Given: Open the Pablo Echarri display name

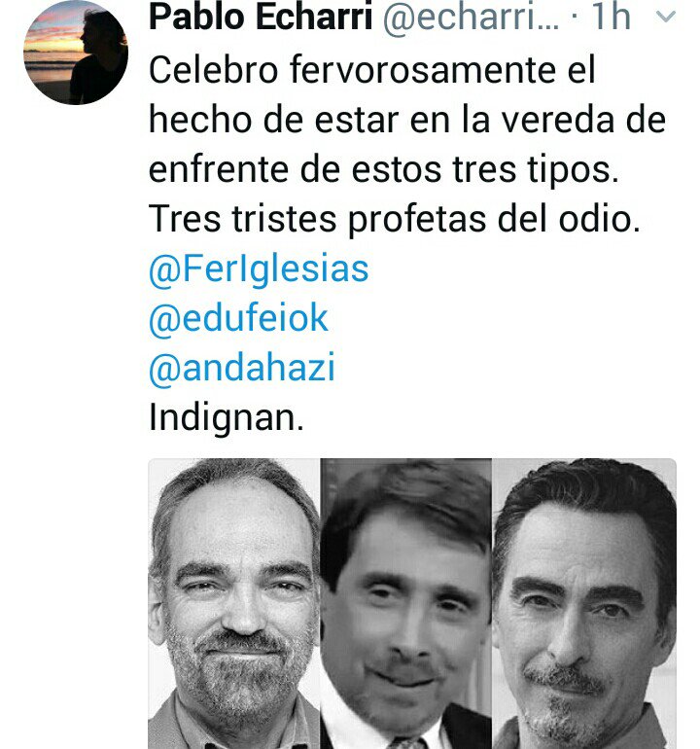Looking at the screenshot, I should pyautogui.click(x=261, y=17).
